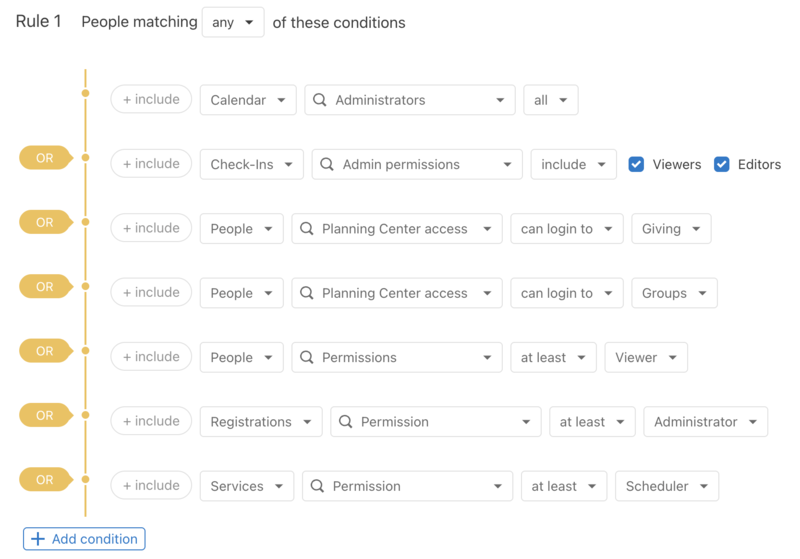Open the Calendar product dropdown

pyautogui.click(x=248, y=100)
